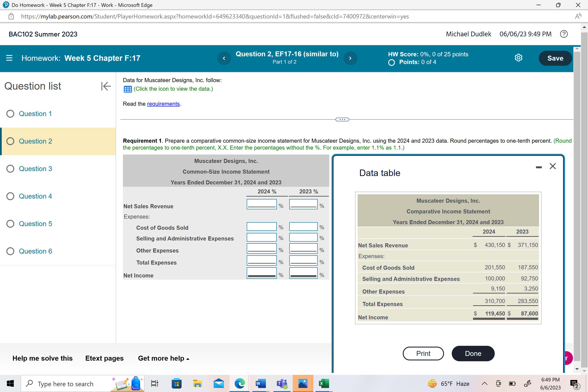Screen dimensions: 588x392
Task: Select Question 6 radio circle
Action: click(10, 251)
